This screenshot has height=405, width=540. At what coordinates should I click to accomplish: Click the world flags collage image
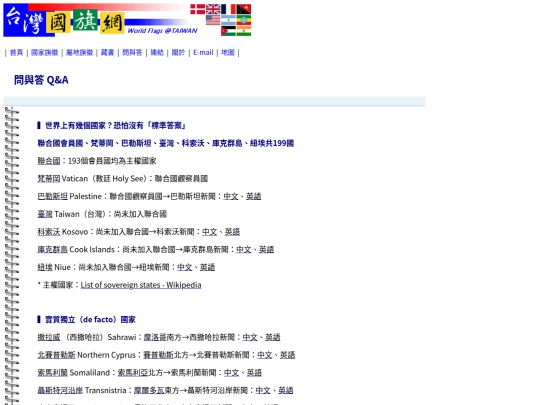pyautogui.click(x=221, y=20)
